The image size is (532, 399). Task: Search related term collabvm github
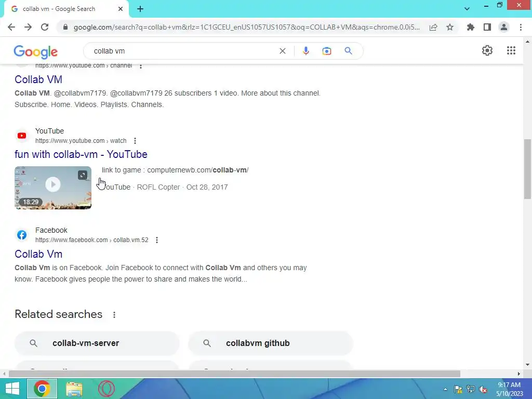tap(270, 343)
